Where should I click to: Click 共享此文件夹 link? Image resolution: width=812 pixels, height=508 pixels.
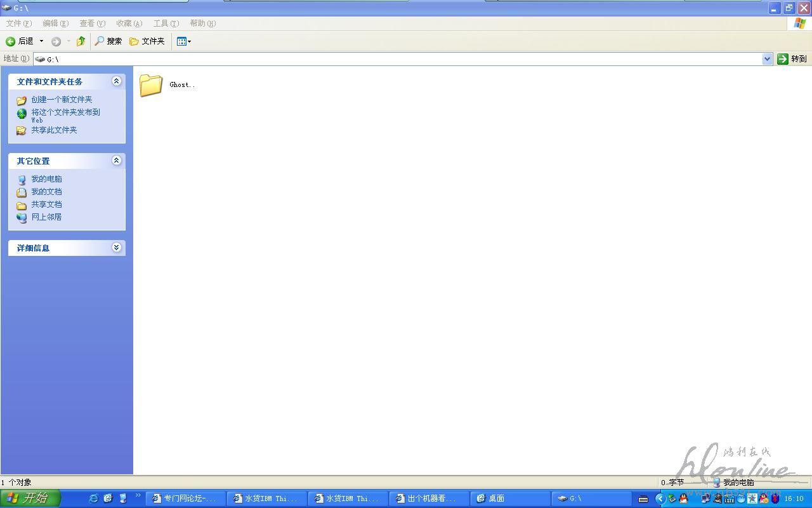pos(54,130)
